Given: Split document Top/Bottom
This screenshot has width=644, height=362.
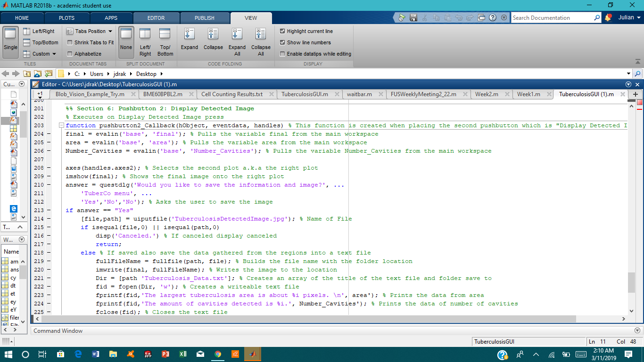Looking at the screenshot, I should pos(165,42).
